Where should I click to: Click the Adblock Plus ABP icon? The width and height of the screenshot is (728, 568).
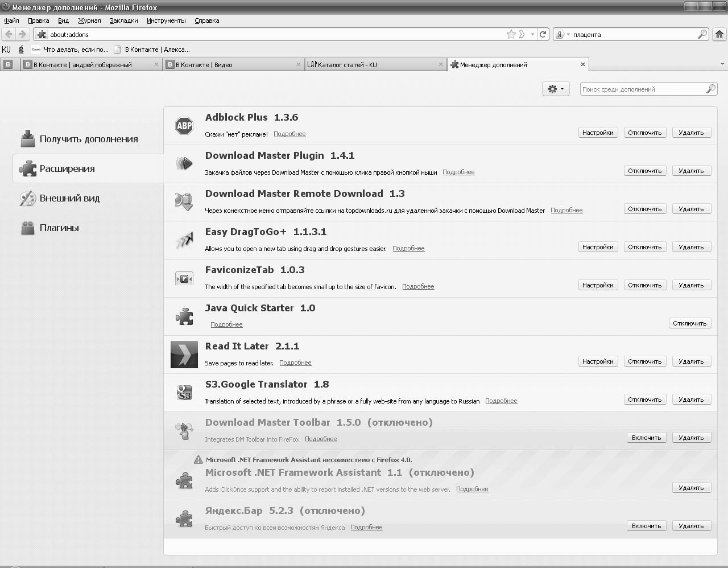point(184,126)
